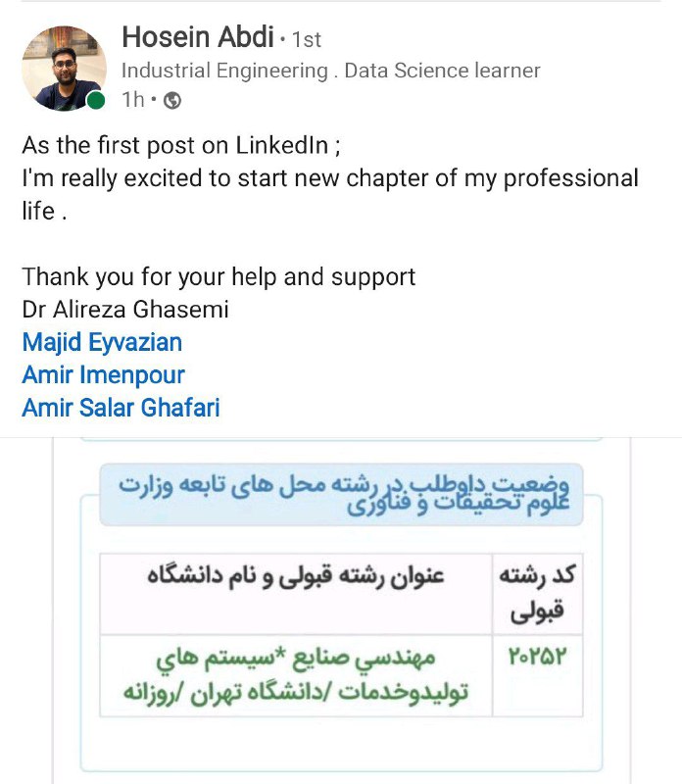The image size is (682, 784).
Task: Click the Thank you for your help line
Action: click(219, 277)
